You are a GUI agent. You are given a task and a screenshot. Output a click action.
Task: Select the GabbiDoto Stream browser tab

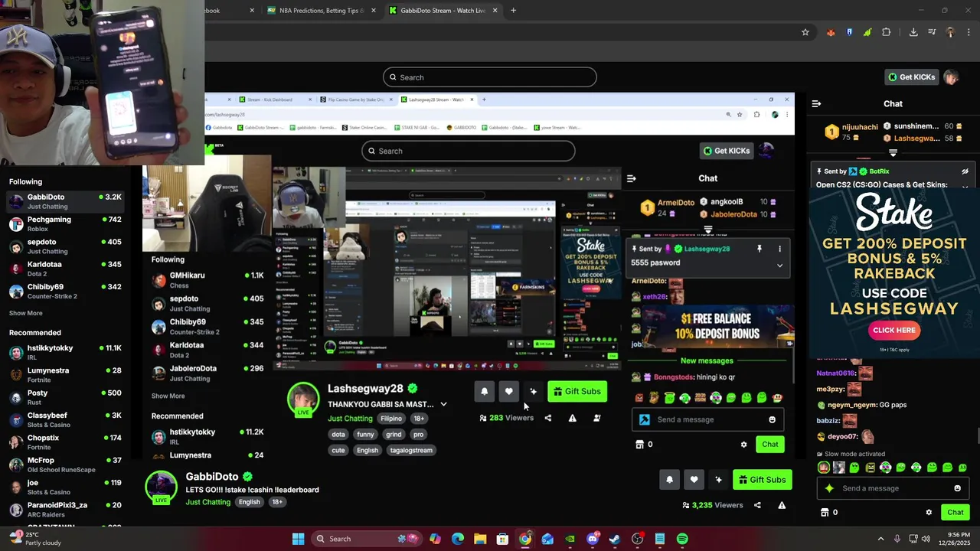[443, 11]
